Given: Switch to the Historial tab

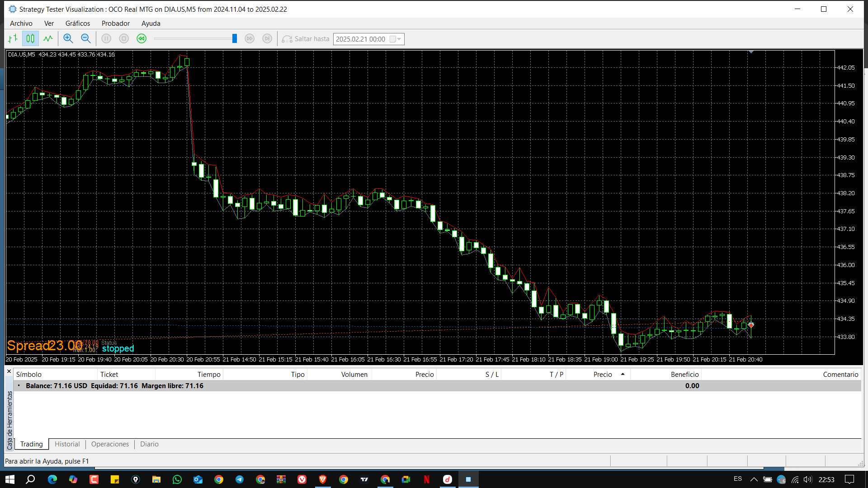Looking at the screenshot, I should 67,444.
